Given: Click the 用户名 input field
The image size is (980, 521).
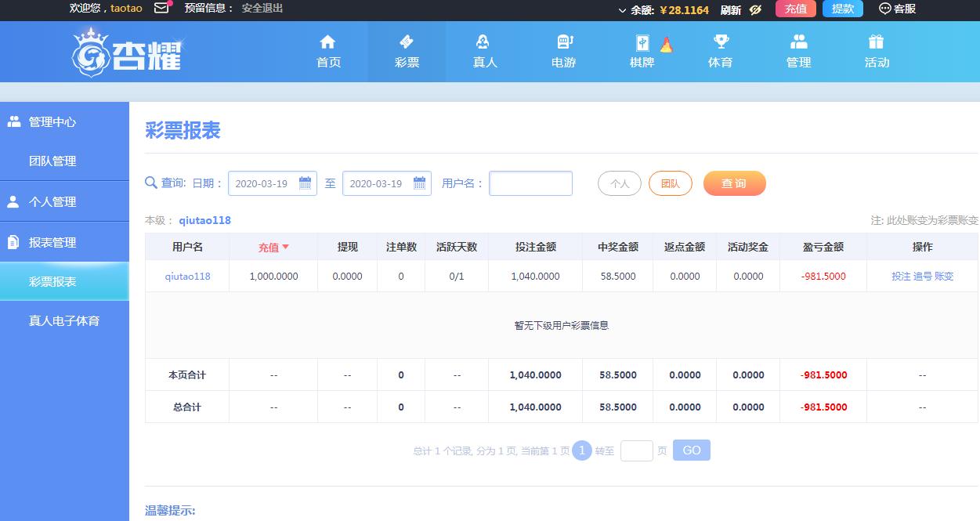Looking at the screenshot, I should (530, 183).
